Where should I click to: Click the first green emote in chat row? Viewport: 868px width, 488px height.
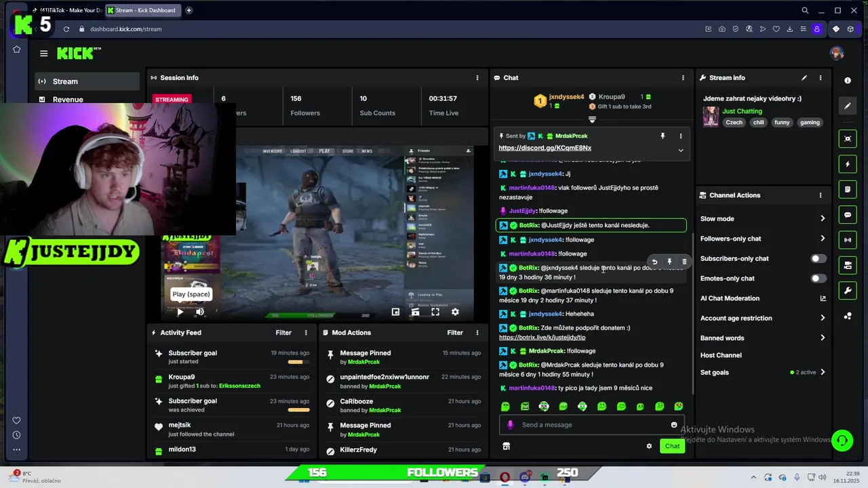[x=505, y=407]
